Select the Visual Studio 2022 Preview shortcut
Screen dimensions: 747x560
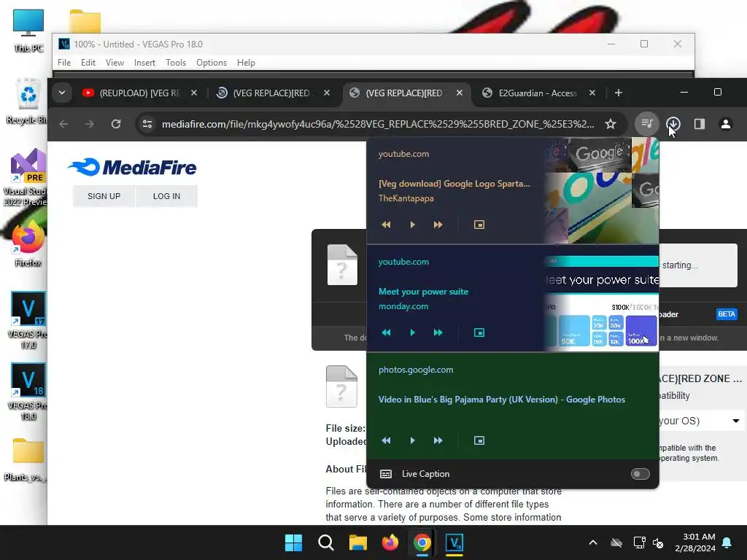(26, 177)
